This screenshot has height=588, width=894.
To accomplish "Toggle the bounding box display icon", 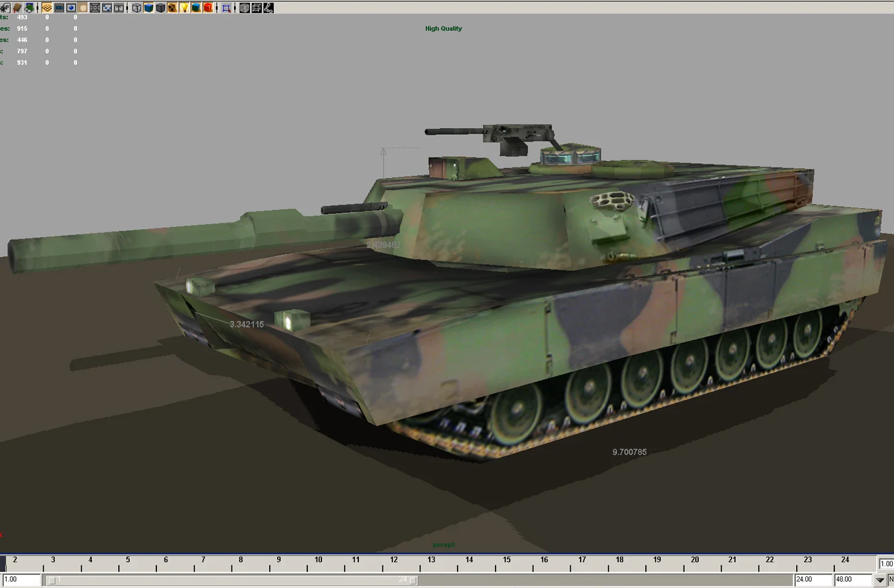I will click(256, 7).
